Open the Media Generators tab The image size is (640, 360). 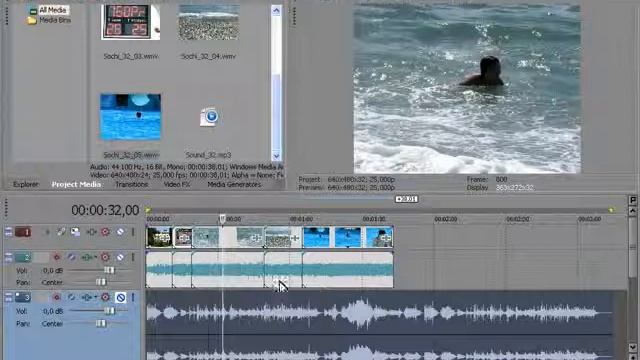click(234, 184)
